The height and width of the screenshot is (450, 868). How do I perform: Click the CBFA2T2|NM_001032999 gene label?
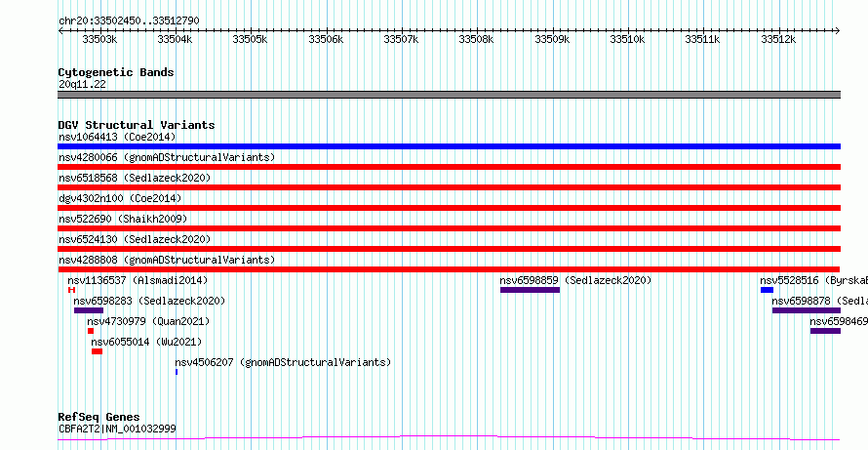pos(117,429)
